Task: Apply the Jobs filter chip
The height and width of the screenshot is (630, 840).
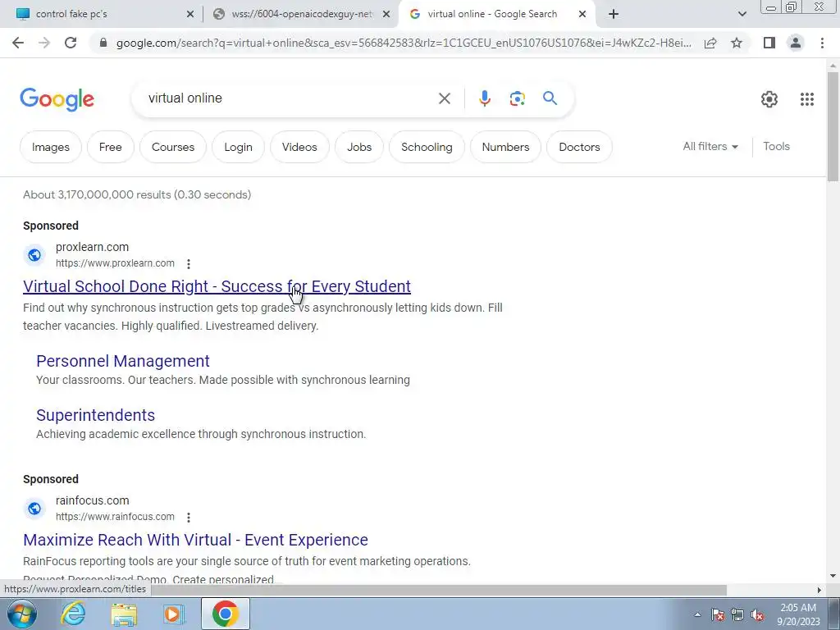Action: [x=359, y=147]
